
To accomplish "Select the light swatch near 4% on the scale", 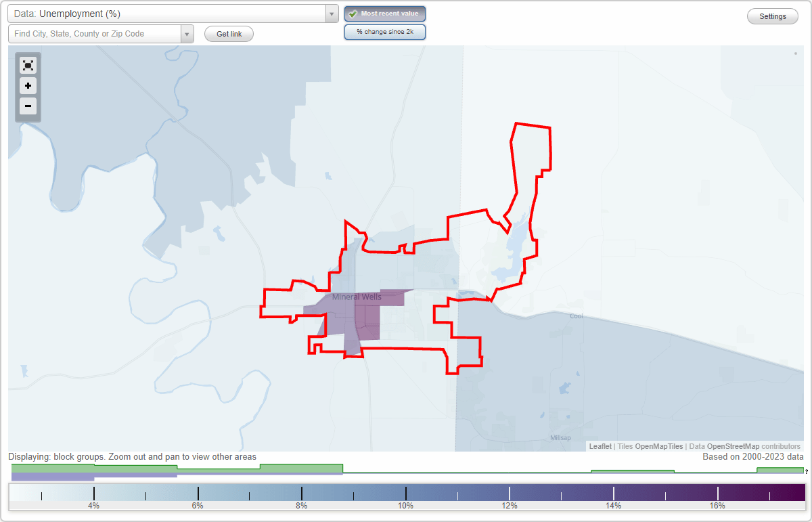I will point(93,492).
